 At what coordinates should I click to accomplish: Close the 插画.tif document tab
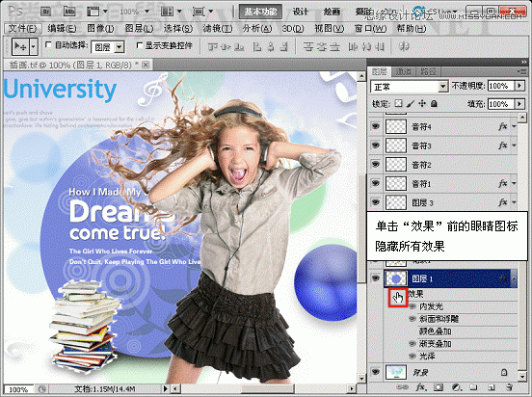(146, 65)
